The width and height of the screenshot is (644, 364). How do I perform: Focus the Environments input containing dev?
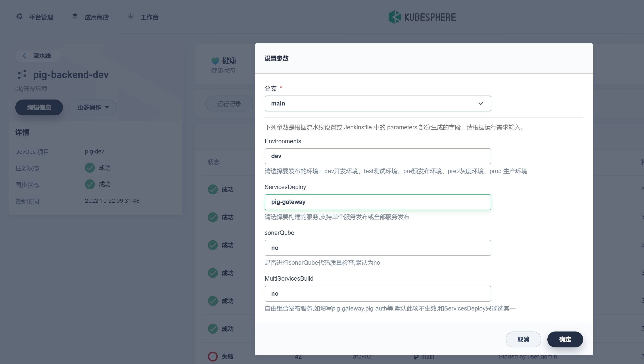[378, 156]
